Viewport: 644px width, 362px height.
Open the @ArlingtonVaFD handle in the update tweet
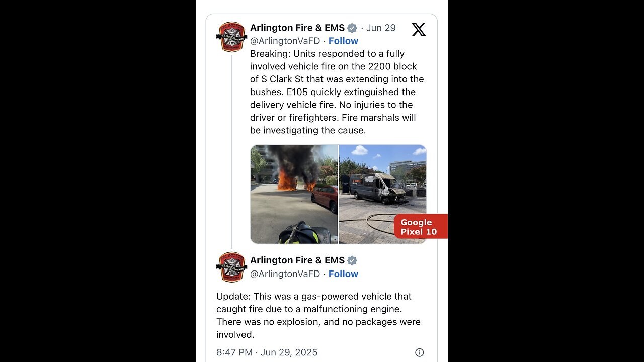(x=285, y=274)
